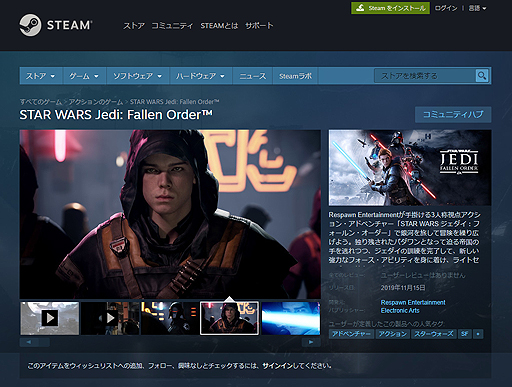Play the second trailer video thumbnail
This screenshot has width=512, height=387.
click(x=110, y=318)
